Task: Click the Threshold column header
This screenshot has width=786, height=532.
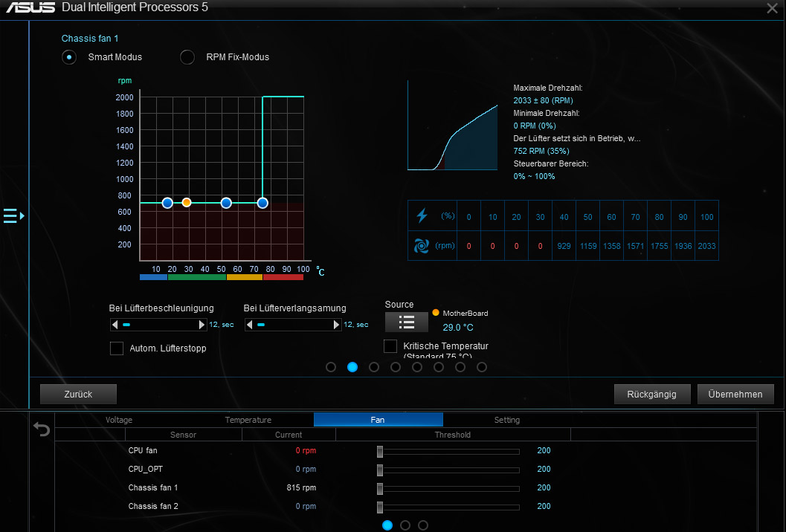Action: [453, 435]
